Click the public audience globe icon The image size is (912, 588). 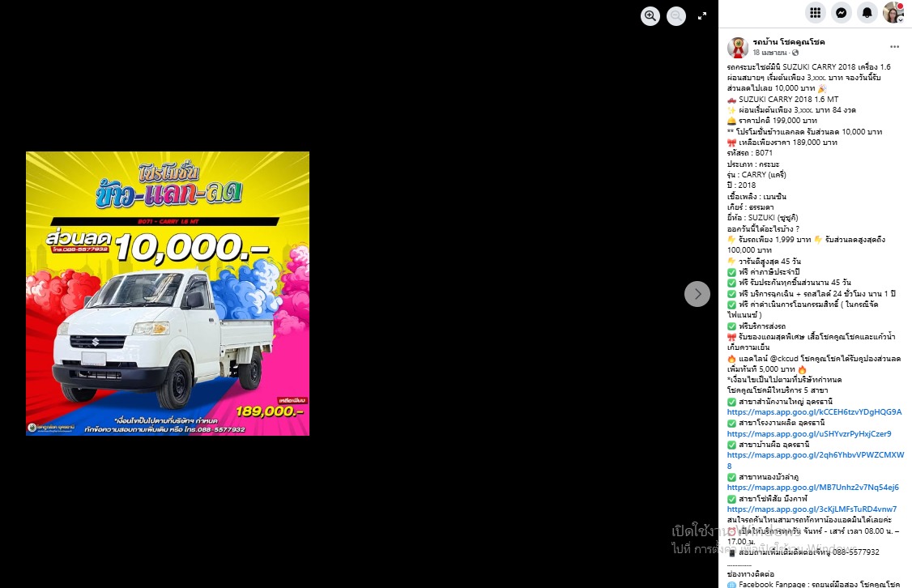pos(795,53)
